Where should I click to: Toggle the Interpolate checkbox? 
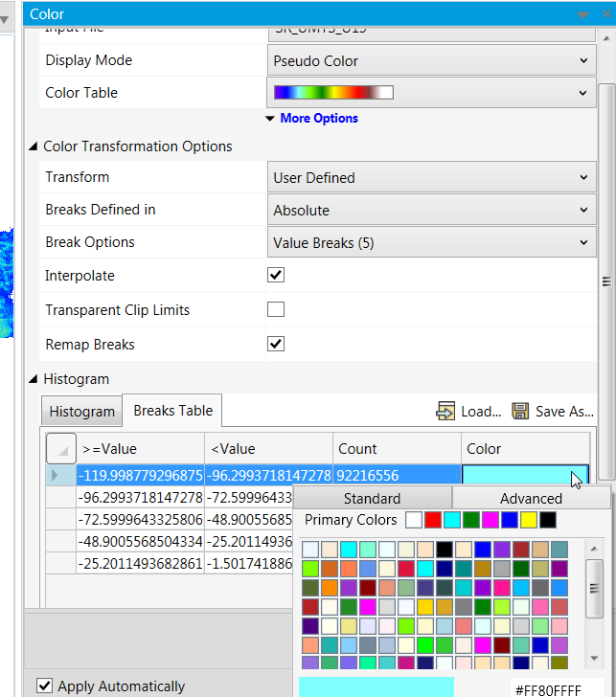276,275
